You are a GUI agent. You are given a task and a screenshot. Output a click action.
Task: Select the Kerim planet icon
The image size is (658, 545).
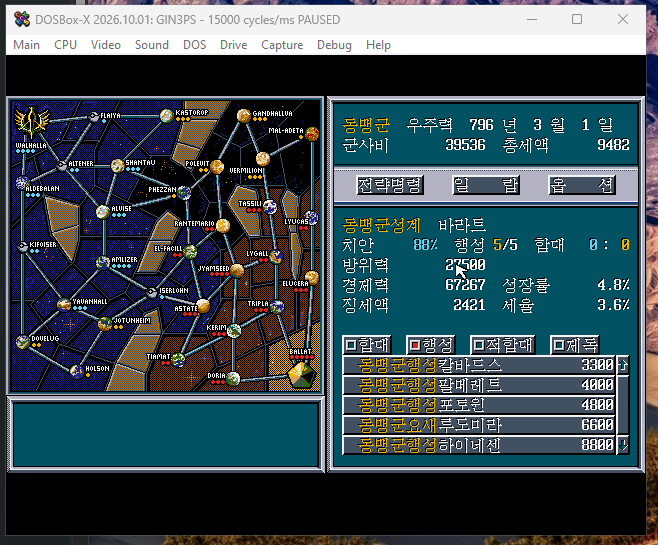234,331
